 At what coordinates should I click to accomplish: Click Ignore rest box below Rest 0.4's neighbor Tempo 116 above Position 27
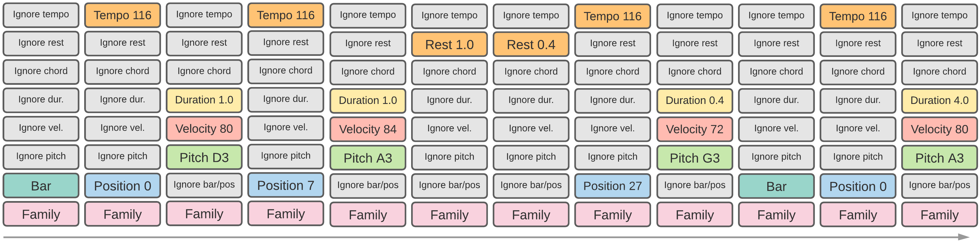click(612, 43)
